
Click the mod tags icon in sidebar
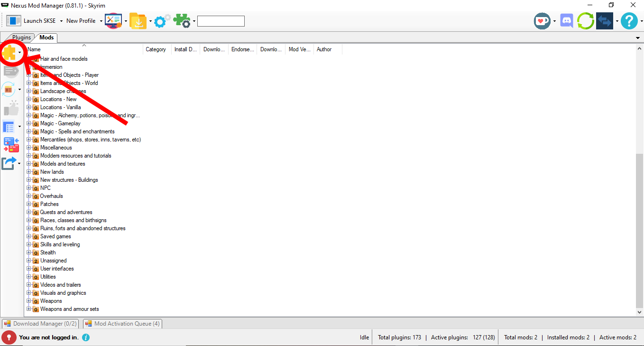(10, 71)
